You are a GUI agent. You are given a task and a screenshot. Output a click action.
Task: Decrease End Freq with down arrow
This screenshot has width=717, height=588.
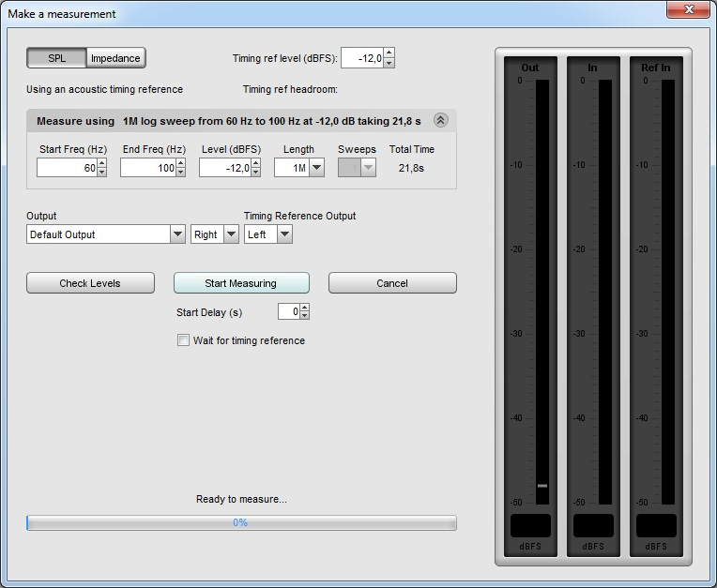tap(180, 173)
